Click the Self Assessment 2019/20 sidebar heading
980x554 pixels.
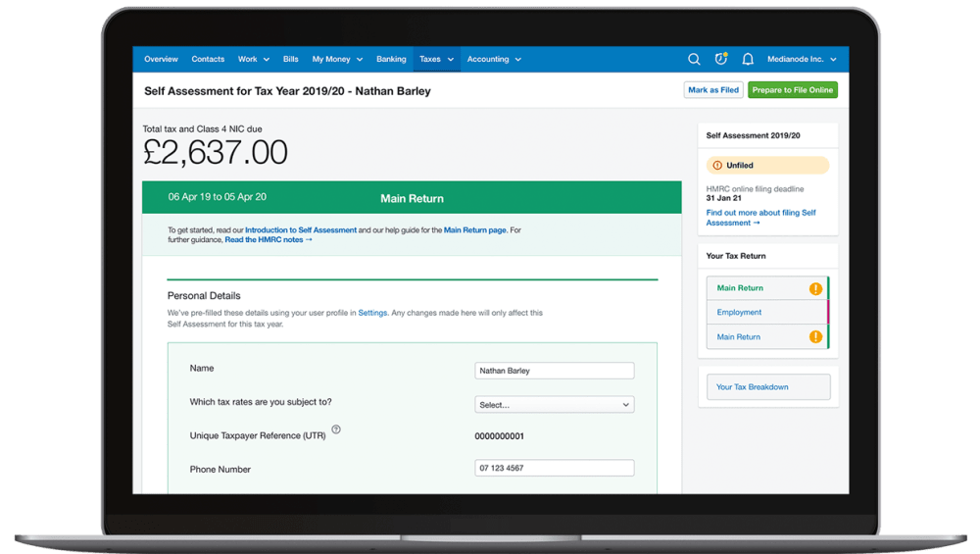tap(753, 135)
